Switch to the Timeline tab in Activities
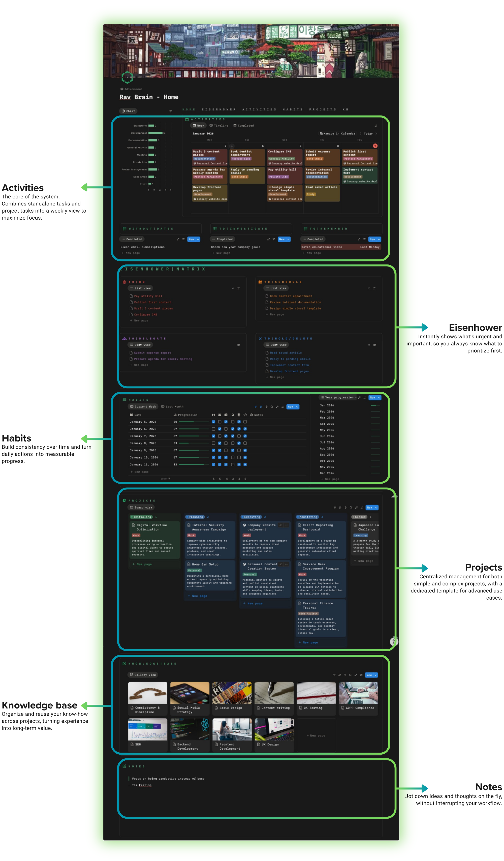This screenshot has width=504, height=861. click(219, 126)
